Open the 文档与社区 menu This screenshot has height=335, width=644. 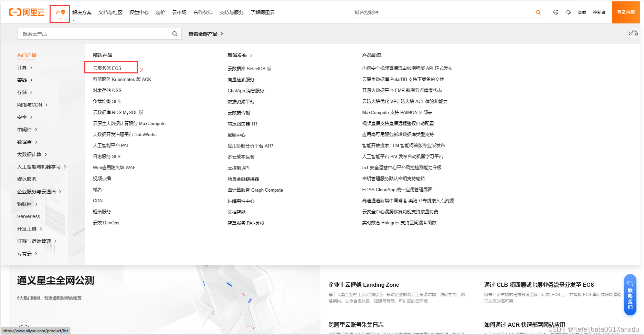pos(110,13)
